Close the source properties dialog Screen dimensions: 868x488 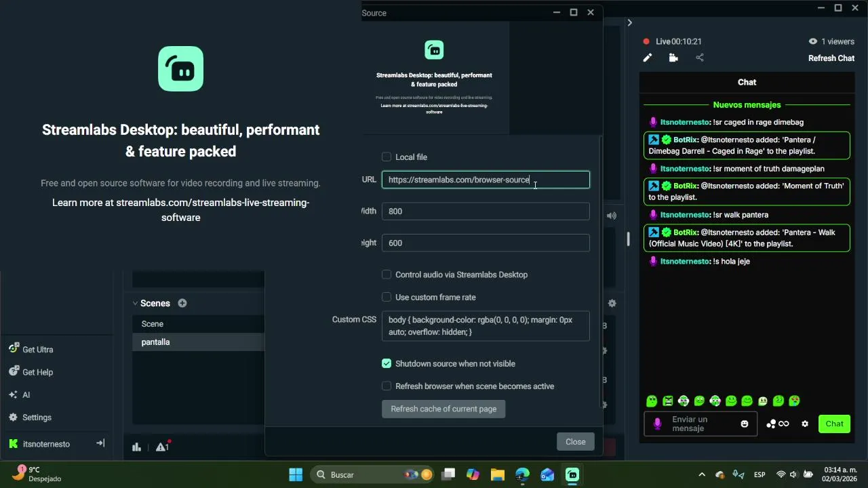click(576, 442)
